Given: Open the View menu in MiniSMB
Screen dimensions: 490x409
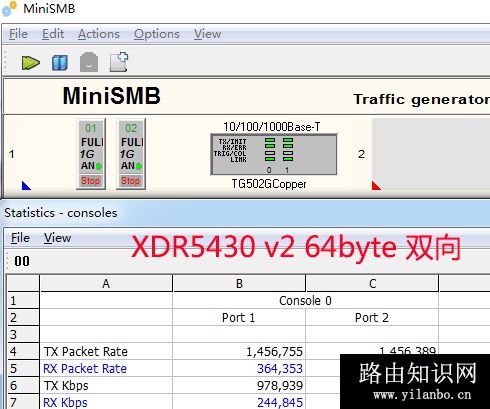Looking at the screenshot, I should (207, 34).
